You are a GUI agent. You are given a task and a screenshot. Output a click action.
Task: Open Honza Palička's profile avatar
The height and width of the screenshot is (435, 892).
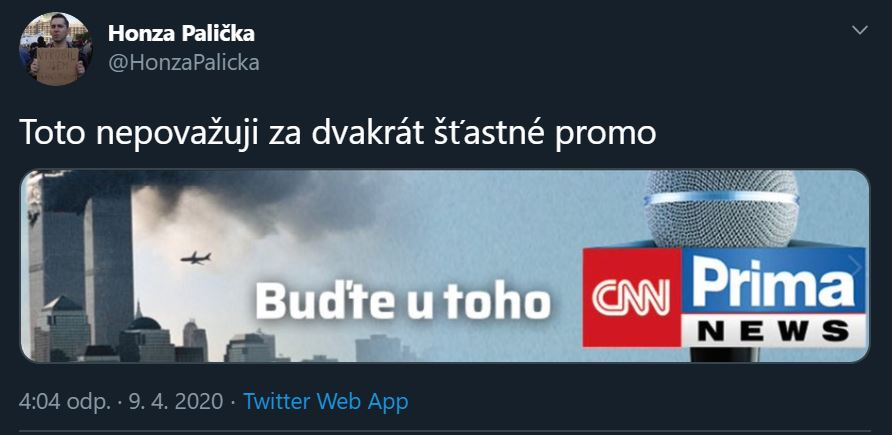point(56,49)
